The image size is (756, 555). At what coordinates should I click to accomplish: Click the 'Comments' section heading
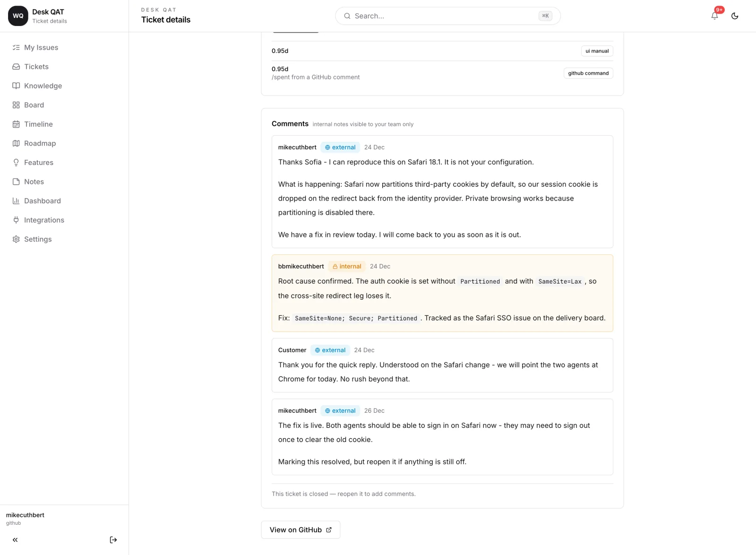[290, 124]
